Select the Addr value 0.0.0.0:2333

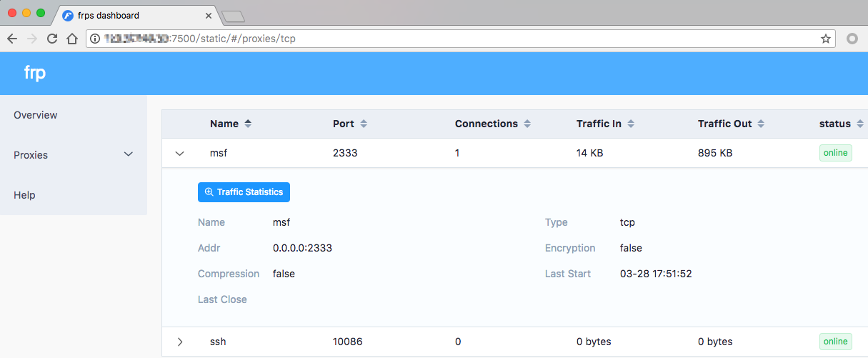point(302,248)
